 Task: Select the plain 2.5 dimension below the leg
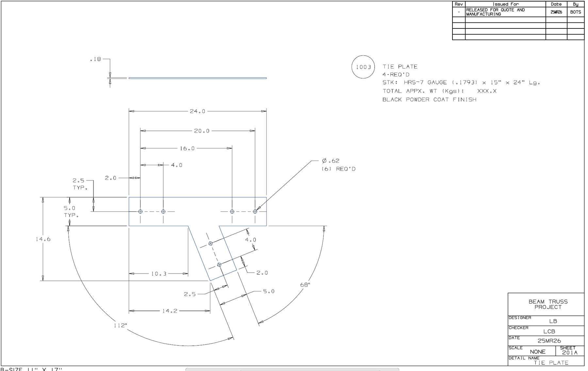coord(190,294)
